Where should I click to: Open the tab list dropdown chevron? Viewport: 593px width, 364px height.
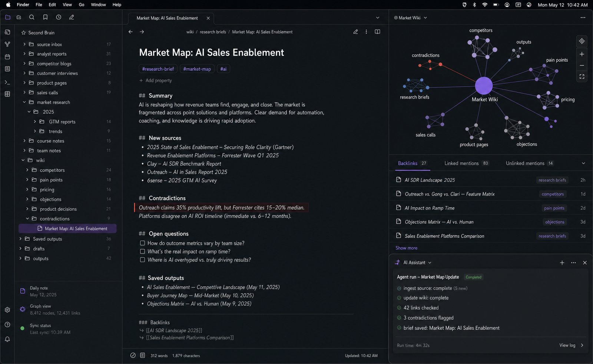pyautogui.click(x=378, y=18)
